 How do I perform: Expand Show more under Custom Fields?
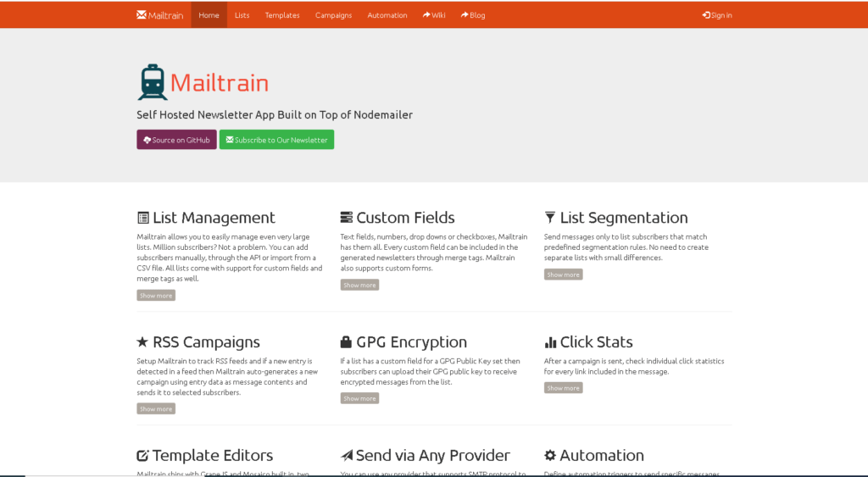point(359,285)
